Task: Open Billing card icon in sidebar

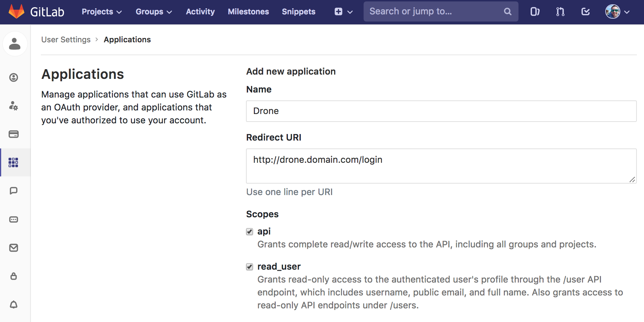Action: coord(14,134)
